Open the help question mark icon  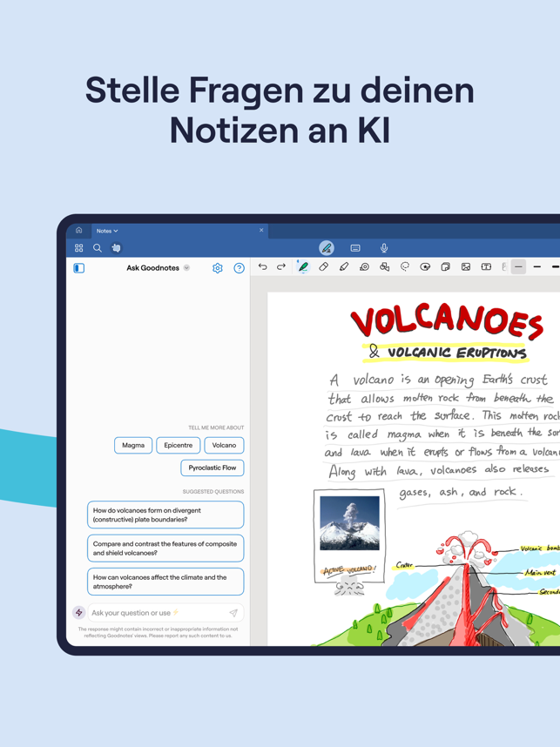(240, 268)
